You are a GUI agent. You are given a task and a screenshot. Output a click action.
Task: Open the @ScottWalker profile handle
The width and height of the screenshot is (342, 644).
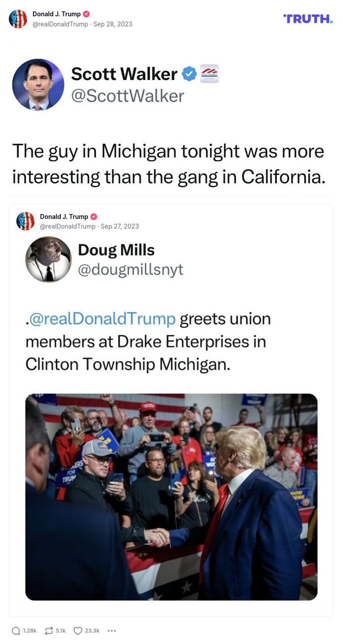(128, 96)
